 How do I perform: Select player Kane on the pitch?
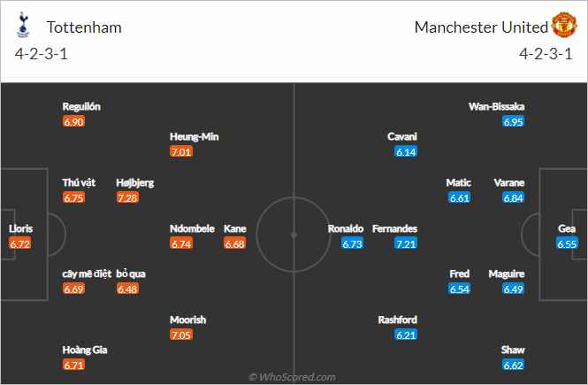234,229
